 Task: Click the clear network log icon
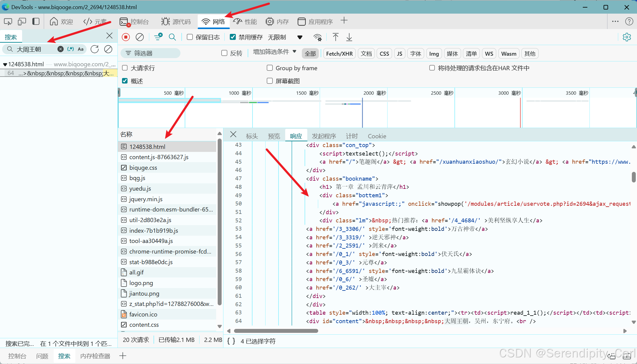point(140,37)
